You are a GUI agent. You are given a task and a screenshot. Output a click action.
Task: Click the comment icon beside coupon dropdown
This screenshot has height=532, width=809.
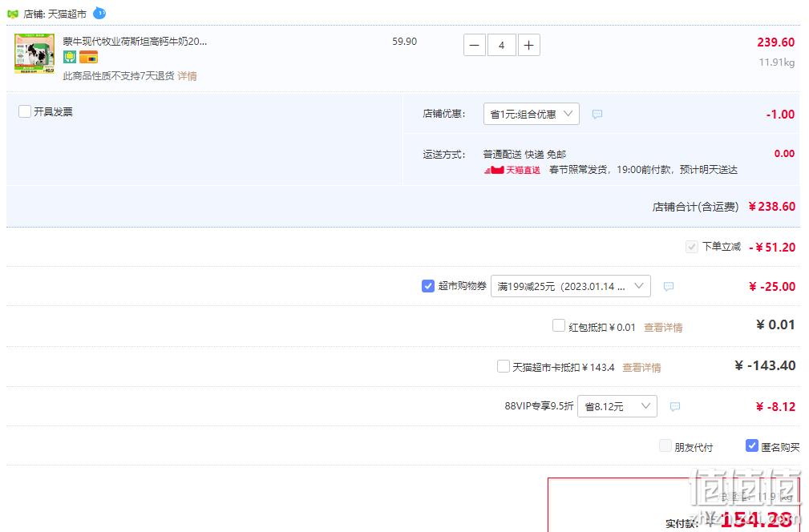668,286
